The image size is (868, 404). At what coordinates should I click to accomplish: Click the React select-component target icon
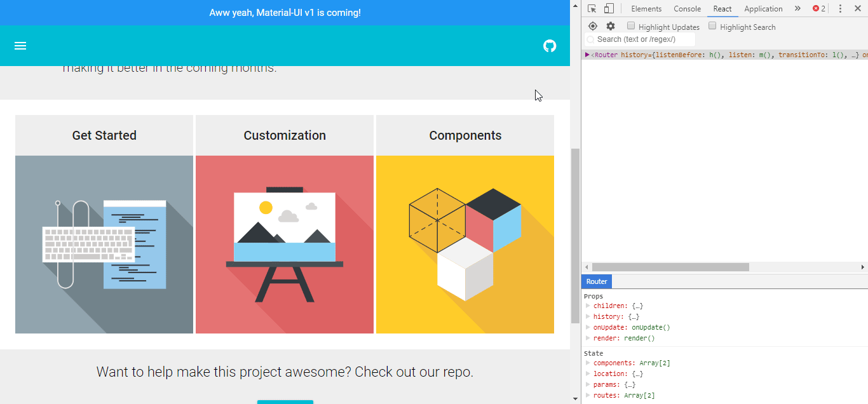pos(593,26)
